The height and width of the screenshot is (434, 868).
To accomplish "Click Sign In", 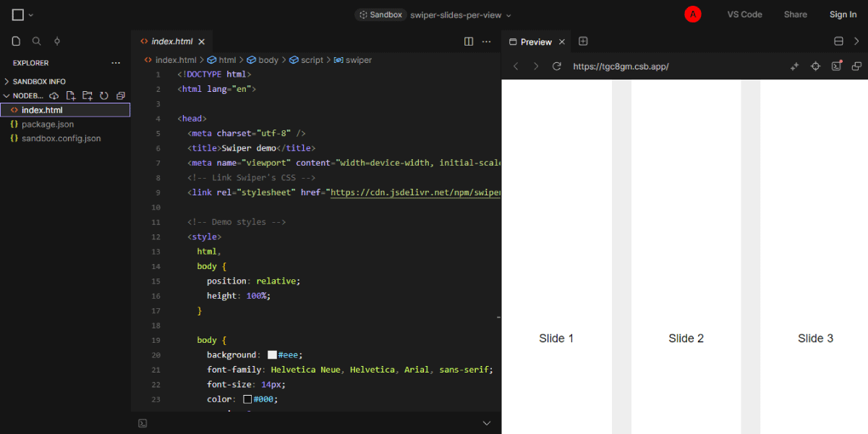I will pyautogui.click(x=843, y=14).
